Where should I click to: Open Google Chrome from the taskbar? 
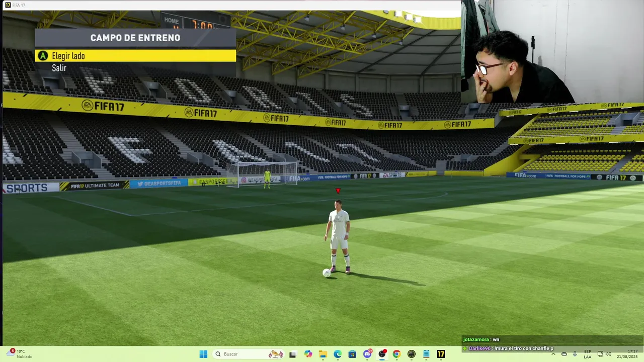[x=396, y=354]
